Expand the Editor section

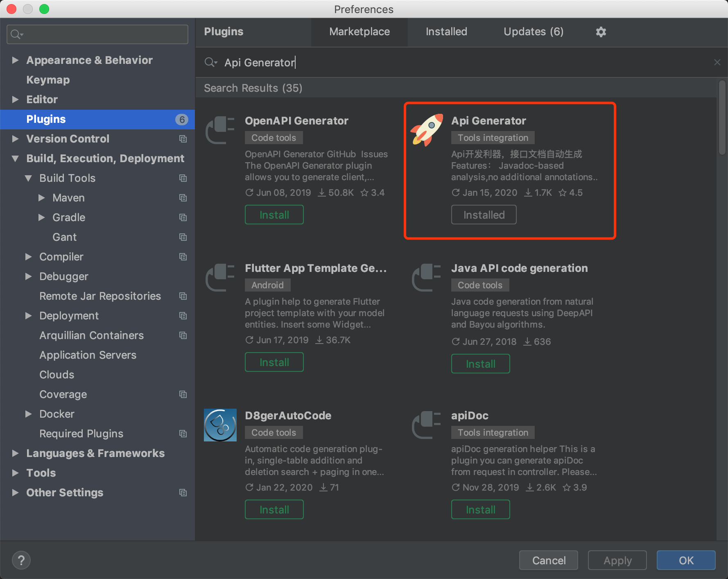click(15, 100)
